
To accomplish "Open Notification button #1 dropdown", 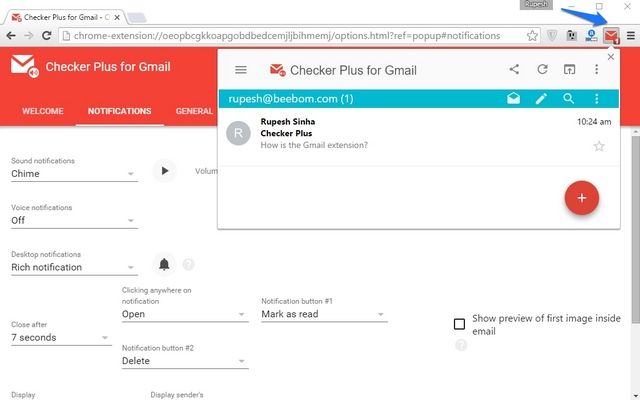I will click(324, 314).
